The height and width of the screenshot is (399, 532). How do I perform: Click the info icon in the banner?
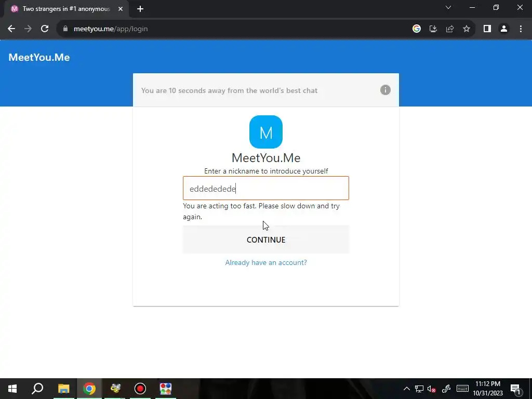pos(385,90)
